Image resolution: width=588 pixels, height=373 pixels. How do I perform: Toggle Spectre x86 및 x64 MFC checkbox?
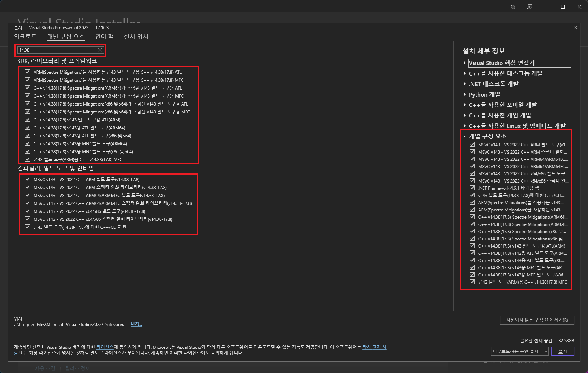click(x=27, y=112)
